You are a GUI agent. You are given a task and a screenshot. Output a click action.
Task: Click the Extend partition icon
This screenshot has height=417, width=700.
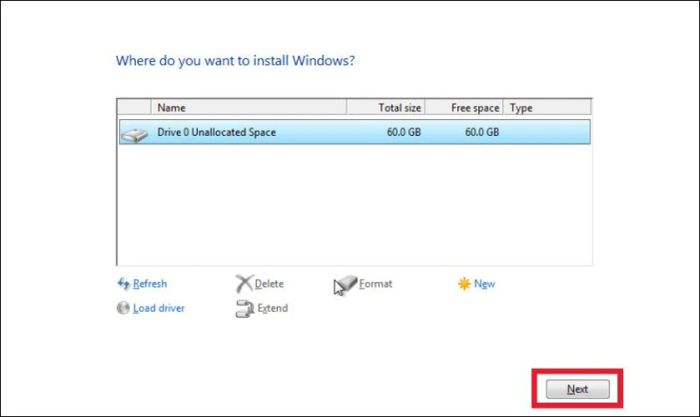point(245,309)
